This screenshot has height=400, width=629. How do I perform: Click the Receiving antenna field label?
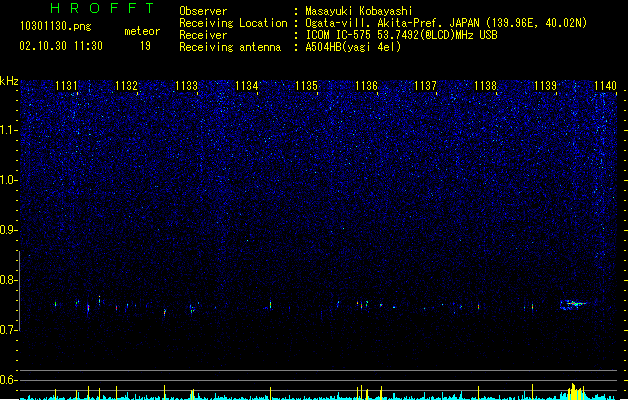pos(230,47)
